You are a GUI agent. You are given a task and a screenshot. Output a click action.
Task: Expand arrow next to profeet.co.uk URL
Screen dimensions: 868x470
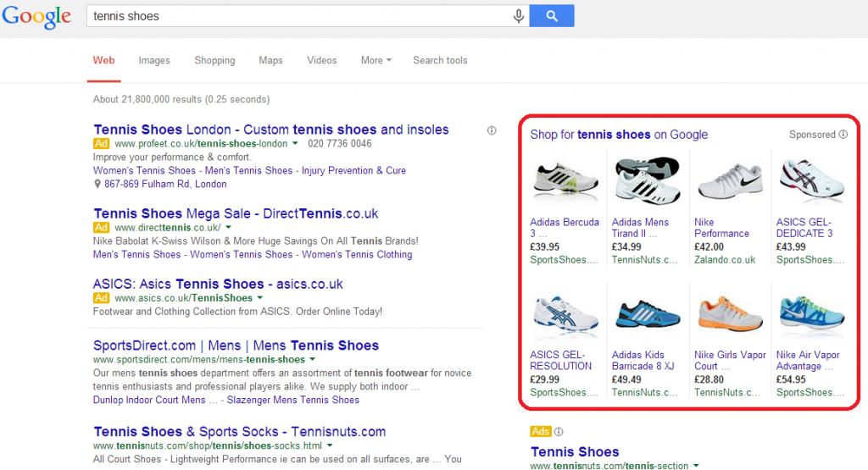[295, 143]
